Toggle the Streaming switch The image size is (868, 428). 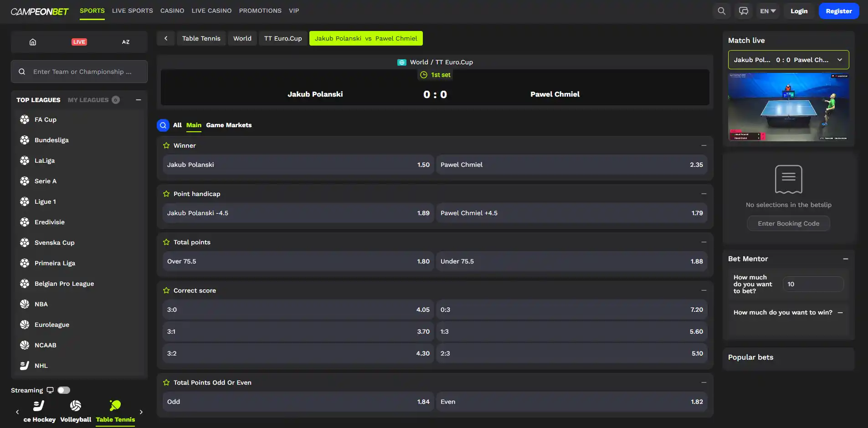point(64,390)
